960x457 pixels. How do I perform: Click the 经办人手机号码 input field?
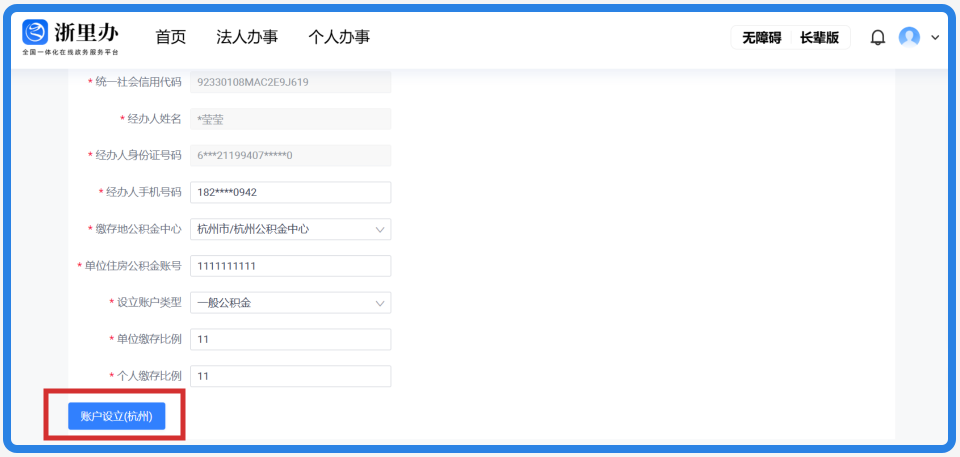(x=290, y=192)
